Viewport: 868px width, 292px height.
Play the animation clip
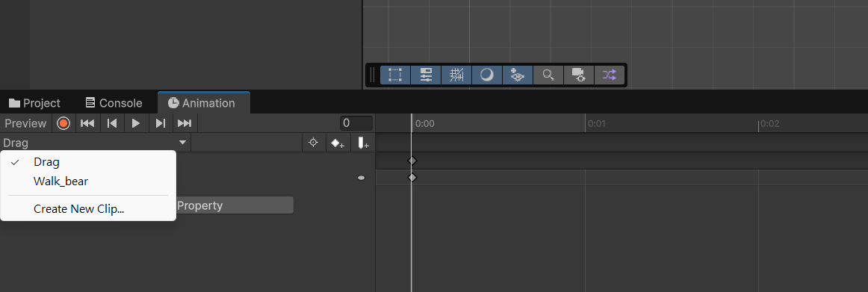pyautogui.click(x=136, y=123)
